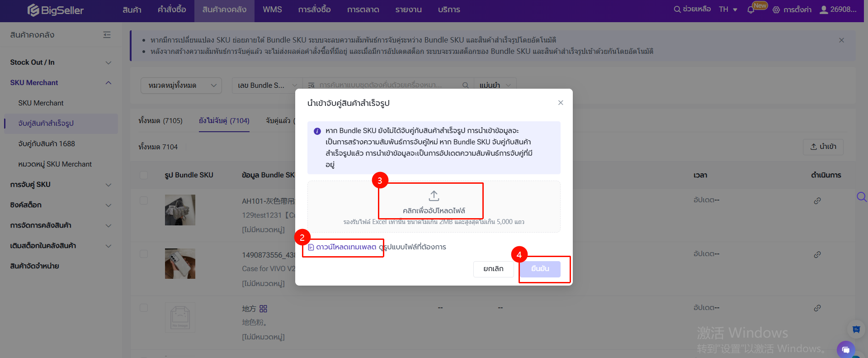This screenshot has height=358, width=868.
Task: Click link icon for 地方 row
Action: pyautogui.click(x=817, y=308)
